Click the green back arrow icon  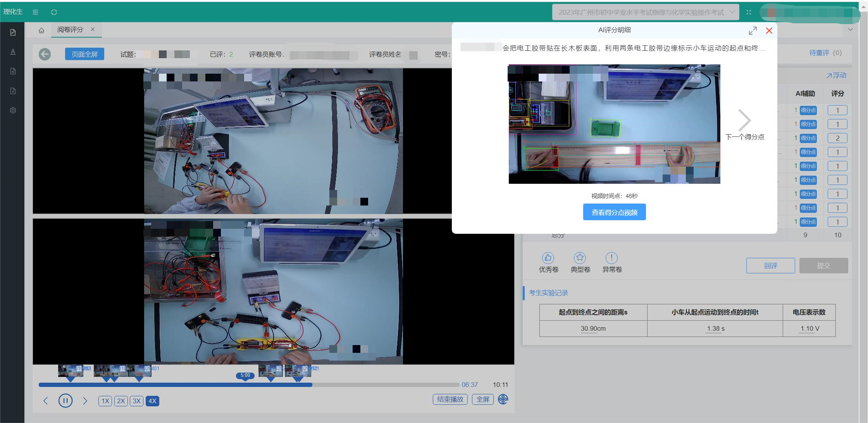pos(45,54)
